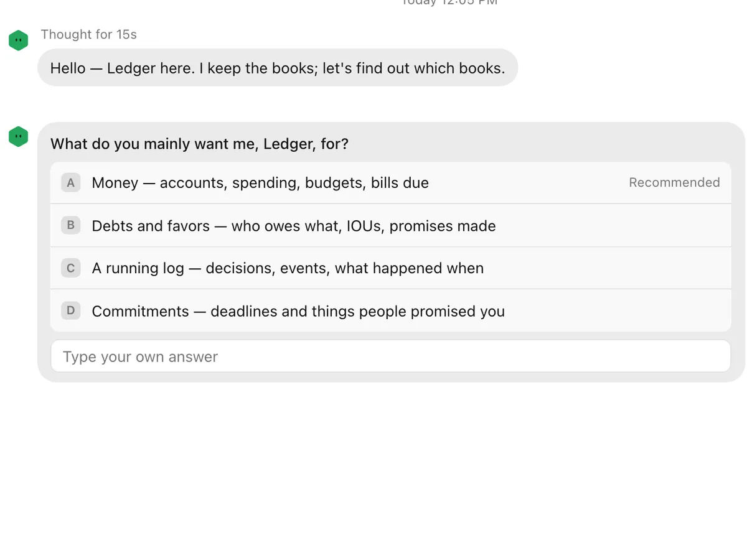Choose A running log option
747x560 pixels.
point(390,268)
